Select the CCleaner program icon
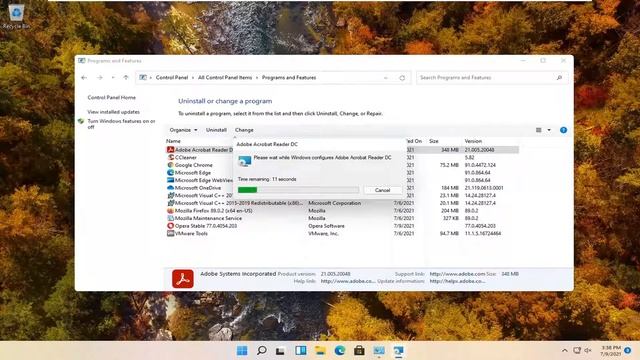 (x=170, y=157)
